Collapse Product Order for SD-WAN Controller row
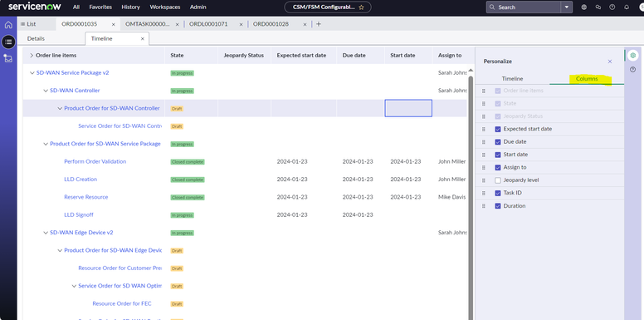Viewport: 644px width, 320px height. tap(60, 109)
